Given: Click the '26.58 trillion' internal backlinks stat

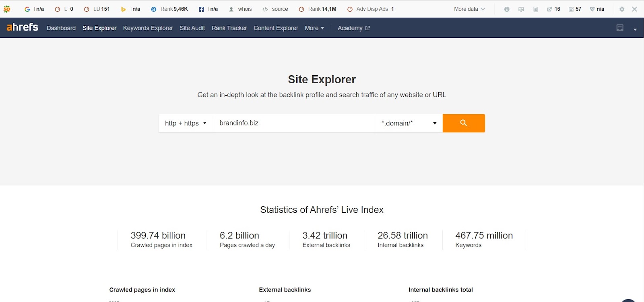Looking at the screenshot, I should pyautogui.click(x=402, y=235).
